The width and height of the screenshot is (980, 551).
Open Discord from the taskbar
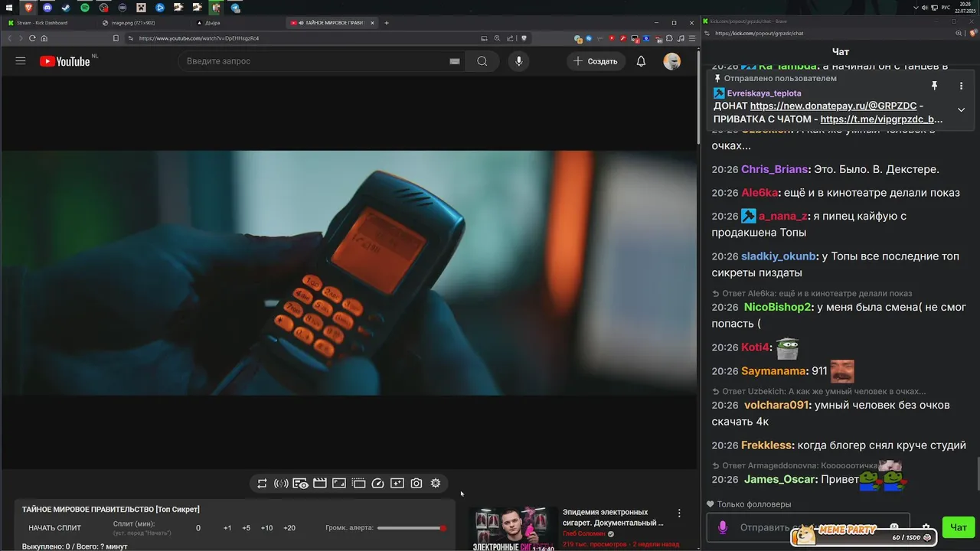point(47,8)
